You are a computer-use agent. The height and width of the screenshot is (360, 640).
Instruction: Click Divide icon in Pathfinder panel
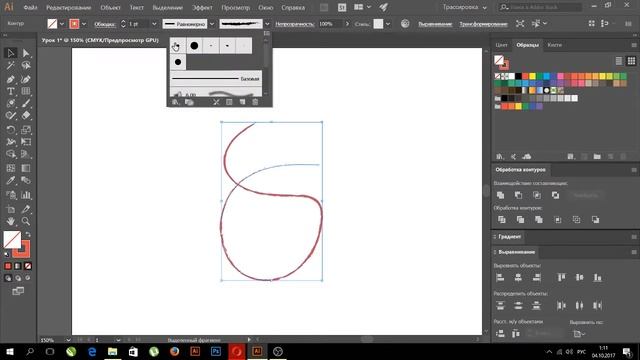point(502,220)
